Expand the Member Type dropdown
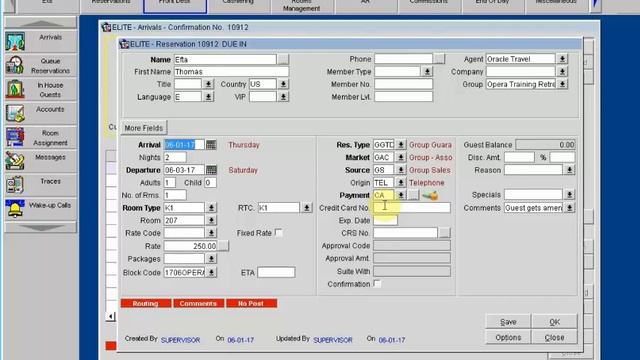640x360 pixels. [x=427, y=71]
